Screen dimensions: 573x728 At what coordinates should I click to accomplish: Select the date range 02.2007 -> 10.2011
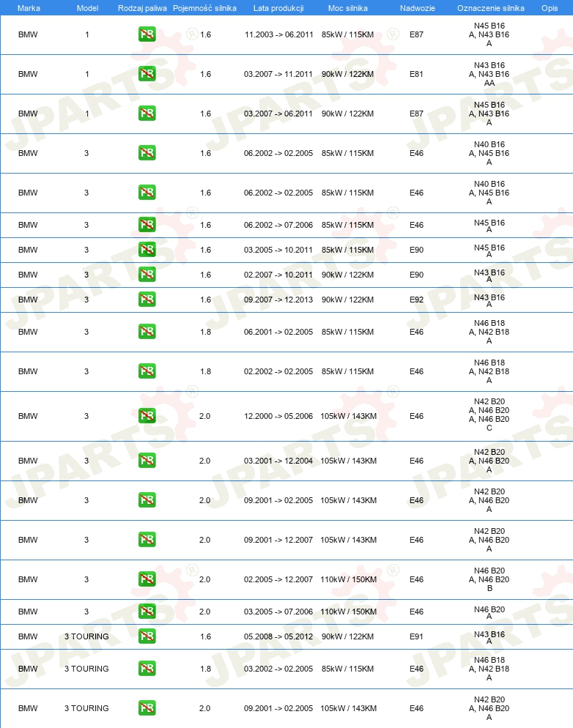(x=278, y=275)
